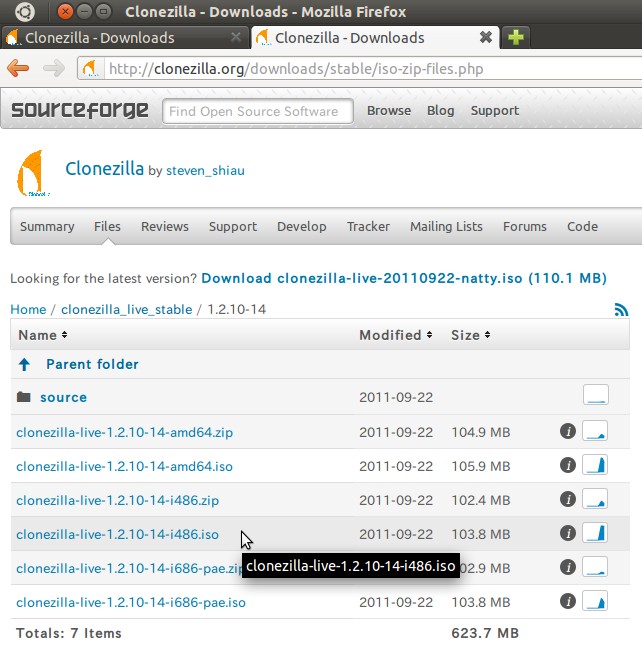The image size is (642, 652).
Task: Click the Firefox back arrow button
Action: [x=18, y=68]
